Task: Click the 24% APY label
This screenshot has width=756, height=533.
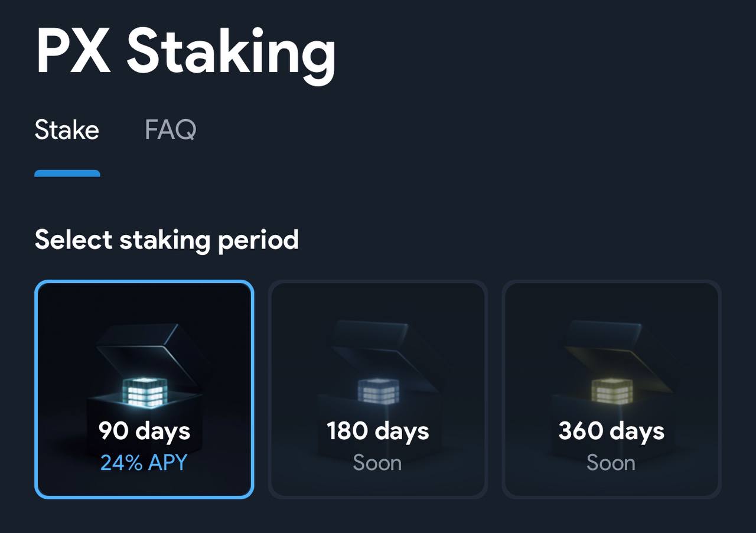Action: 144,462
